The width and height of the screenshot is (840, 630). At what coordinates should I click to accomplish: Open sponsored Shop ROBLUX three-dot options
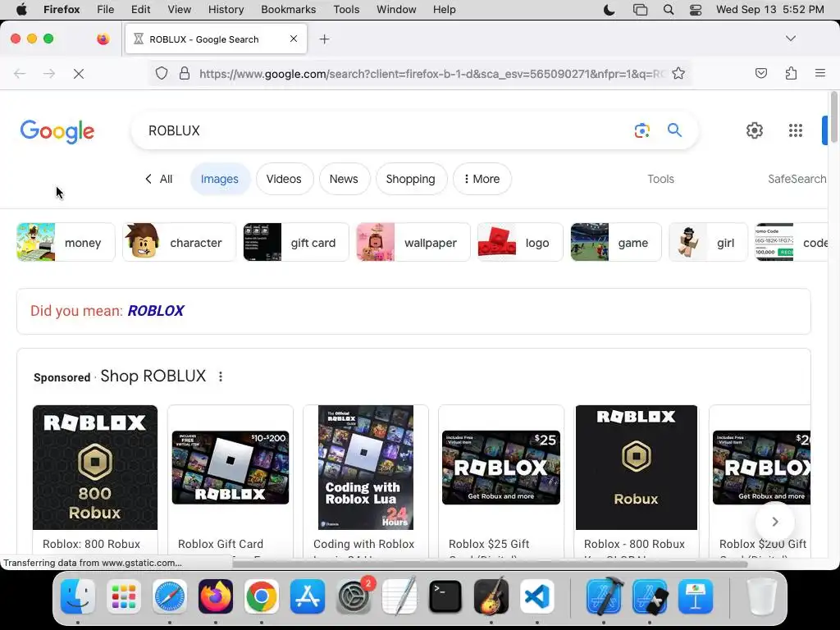coord(220,377)
